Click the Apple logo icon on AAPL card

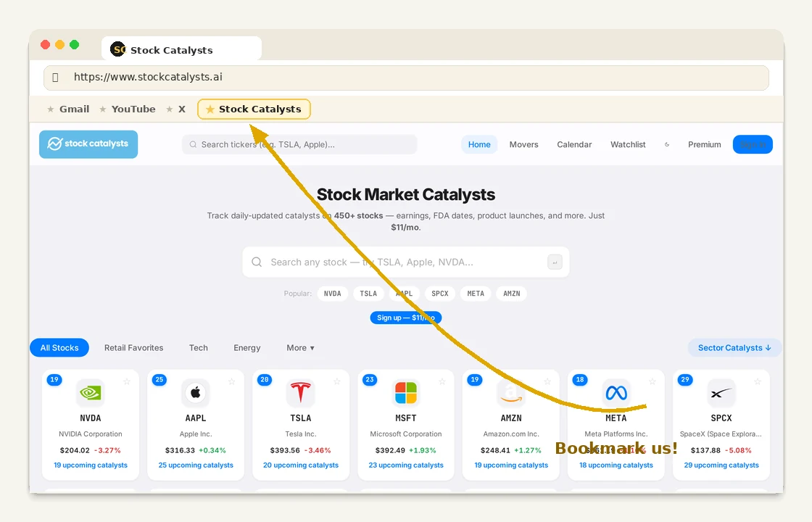tap(195, 393)
